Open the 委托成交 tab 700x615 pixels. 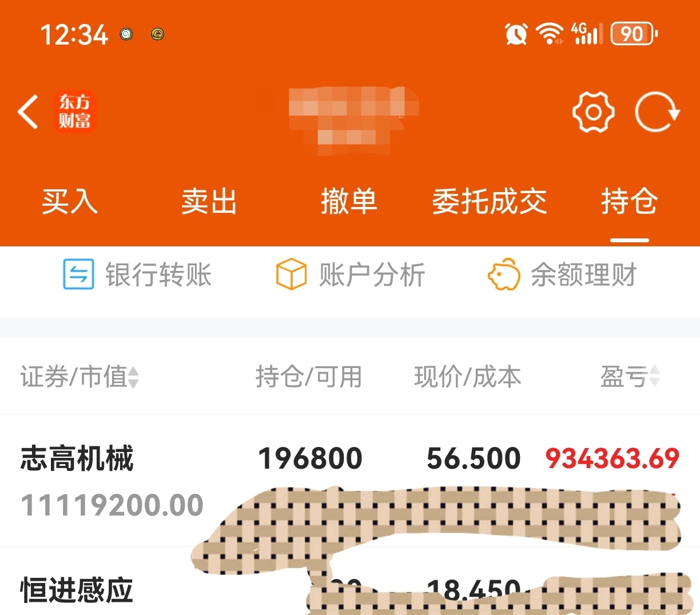pyautogui.click(x=490, y=201)
